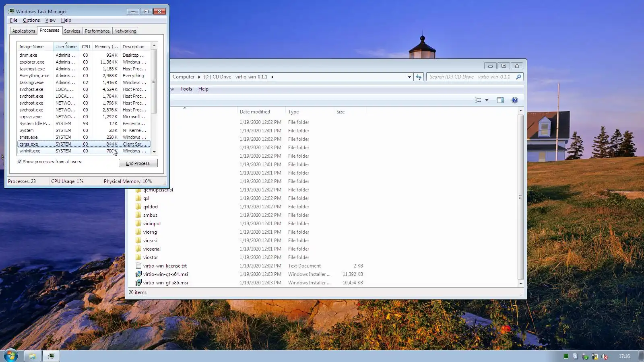This screenshot has width=644, height=362.
Task: Switch to the Applications tab
Action: [24, 31]
